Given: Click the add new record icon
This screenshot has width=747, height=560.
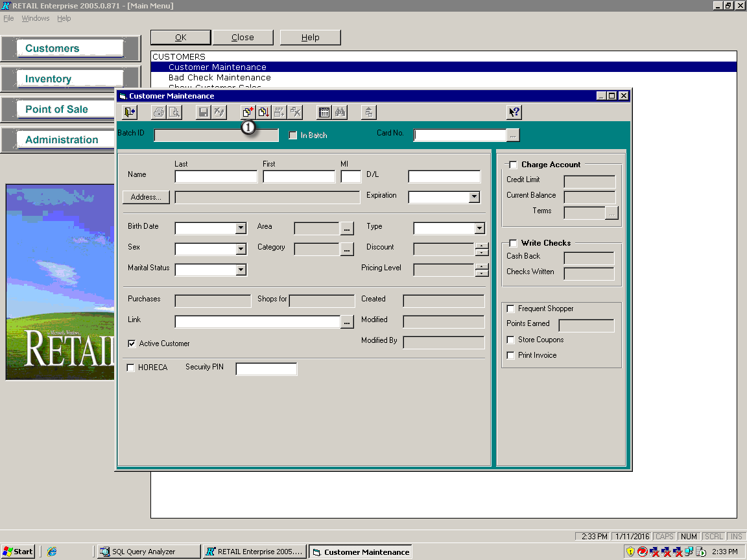Looking at the screenshot, I should point(248,112).
